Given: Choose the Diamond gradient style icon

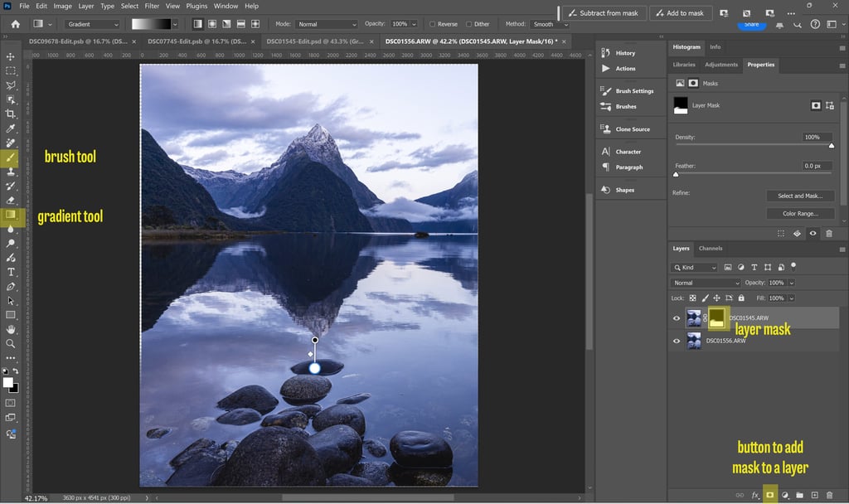Looking at the screenshot, I should pyautogui.click(x=255, y=24).
